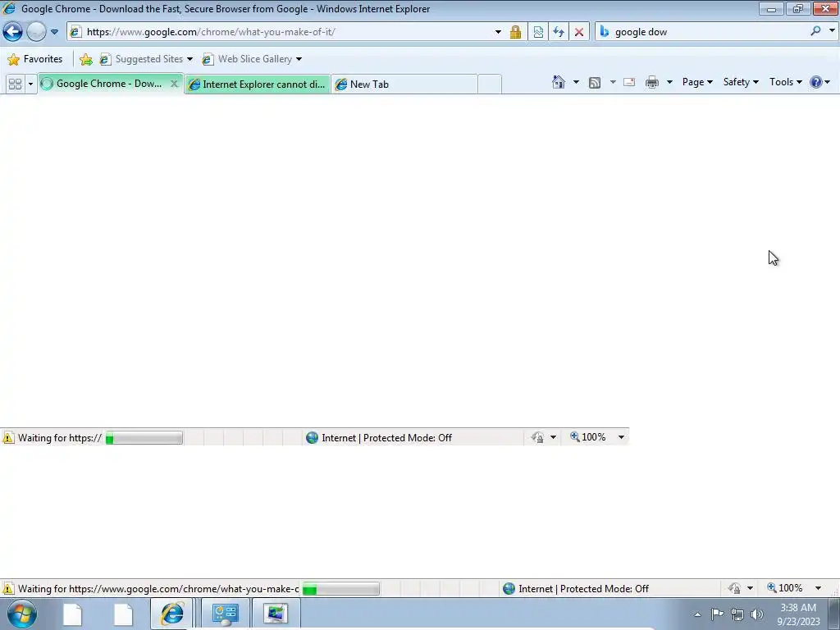Expand the Web Slice Gallery dropdown arrow
Screen dimensions: 840x630
coord(299,59)
